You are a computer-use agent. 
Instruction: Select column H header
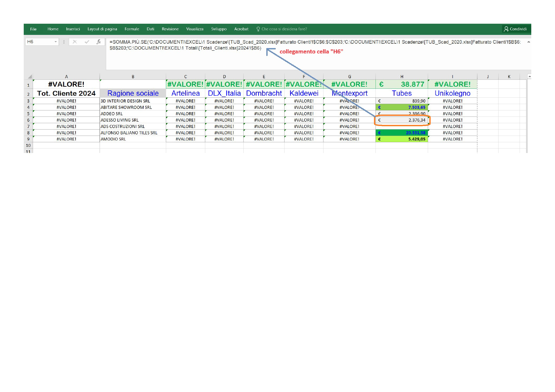[x=401, y=77]
